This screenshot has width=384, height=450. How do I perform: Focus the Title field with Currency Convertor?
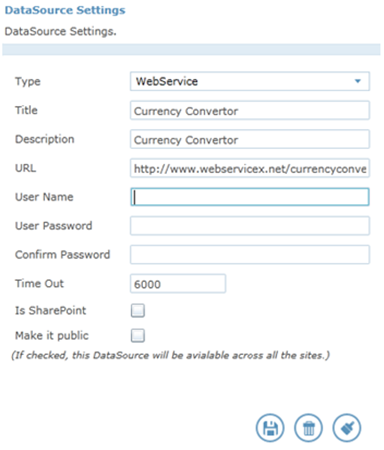250,110
